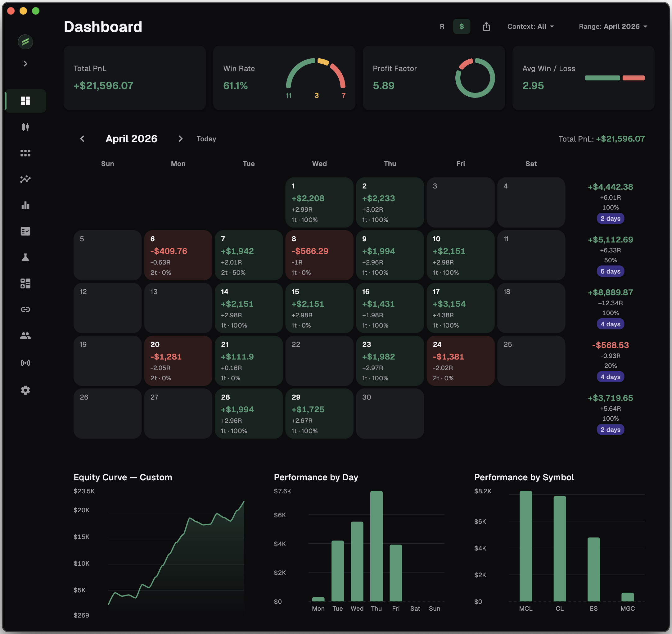Screen dimensions: 672x634
Task: Click weekly total +$4,442.38
Action: 610,187
